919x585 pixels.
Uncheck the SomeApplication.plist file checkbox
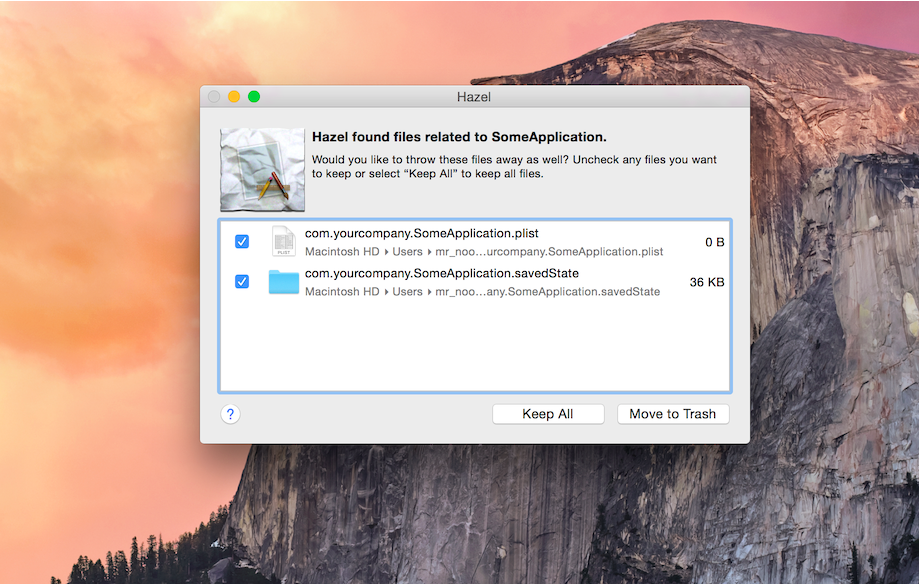click(x=241, y=242)
